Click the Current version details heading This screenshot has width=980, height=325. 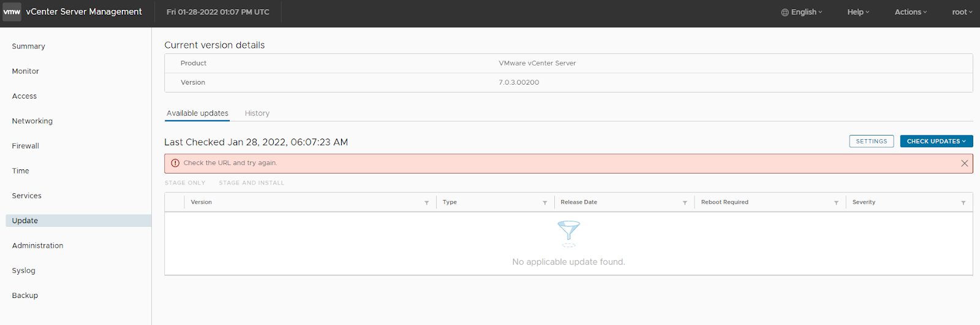coord(214,45)
